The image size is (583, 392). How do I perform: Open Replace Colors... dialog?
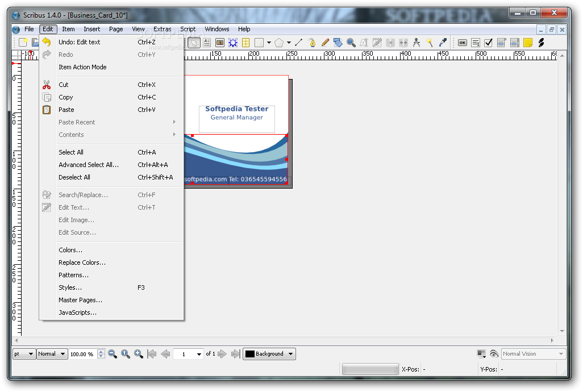tap(111, 262)
